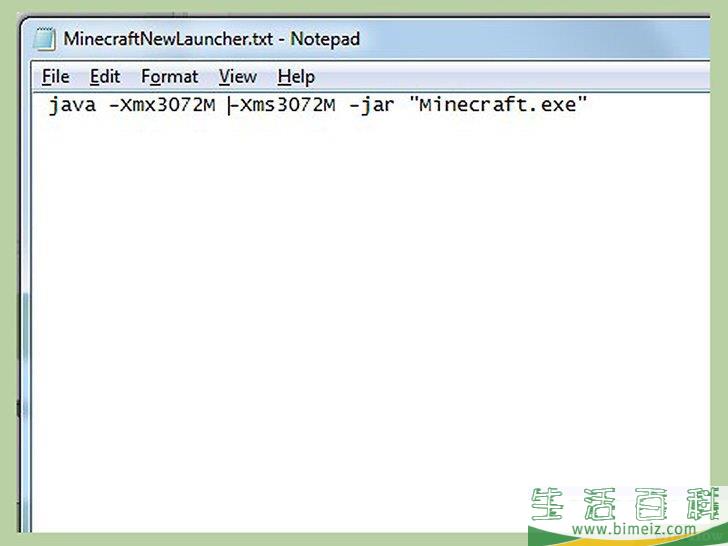Click the word "java" in the text
The height and width of the screenshot is (546, 728).
[x=72, y=105]
